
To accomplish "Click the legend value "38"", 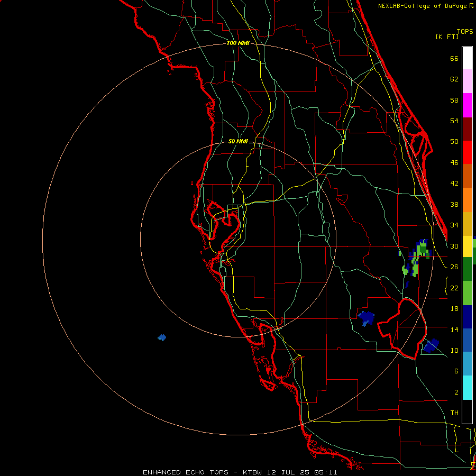I will pos(454,204).
